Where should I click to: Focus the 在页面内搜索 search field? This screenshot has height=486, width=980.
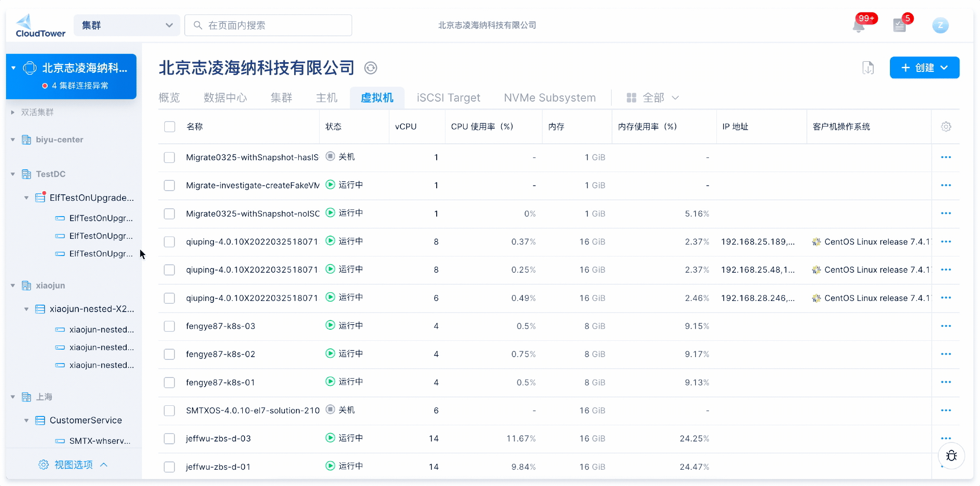[268, 25]
